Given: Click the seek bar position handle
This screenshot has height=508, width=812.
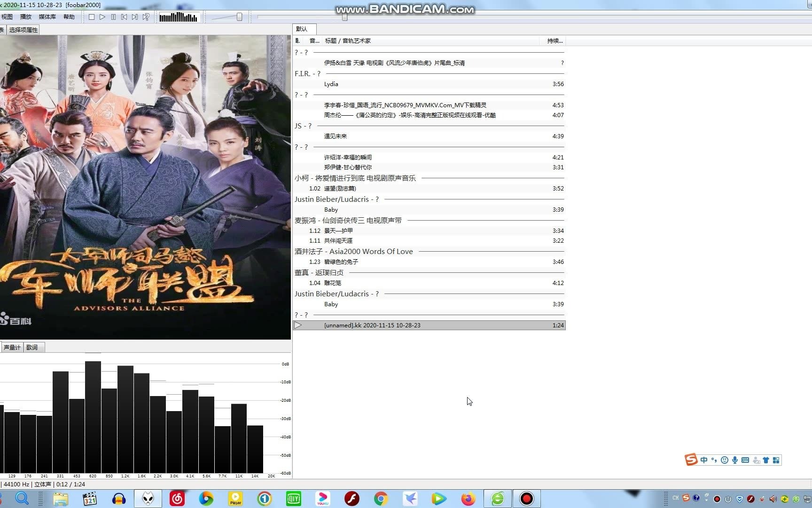Looking at the screenshot, I should click(x=344, y=17).
